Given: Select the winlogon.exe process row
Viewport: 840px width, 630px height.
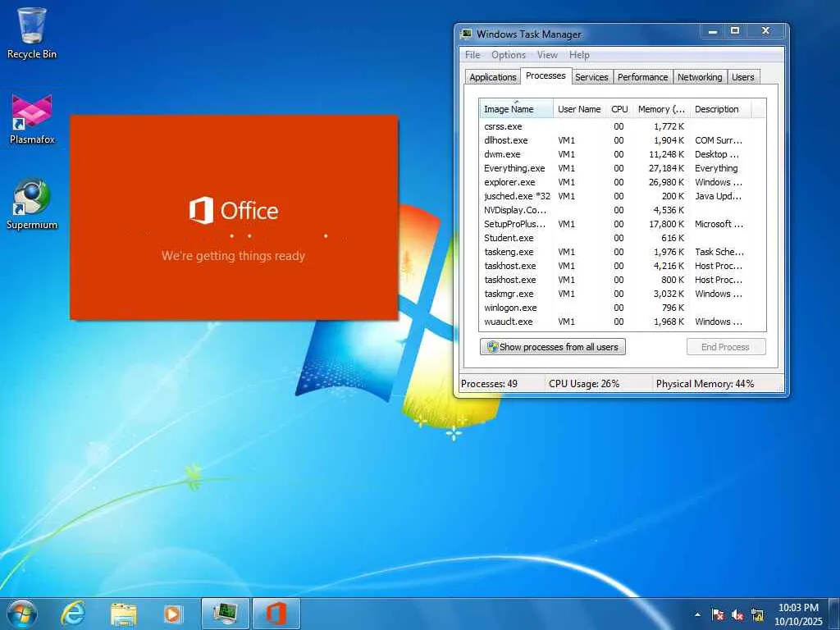Looking at the screenshot, I should (623, 308).
